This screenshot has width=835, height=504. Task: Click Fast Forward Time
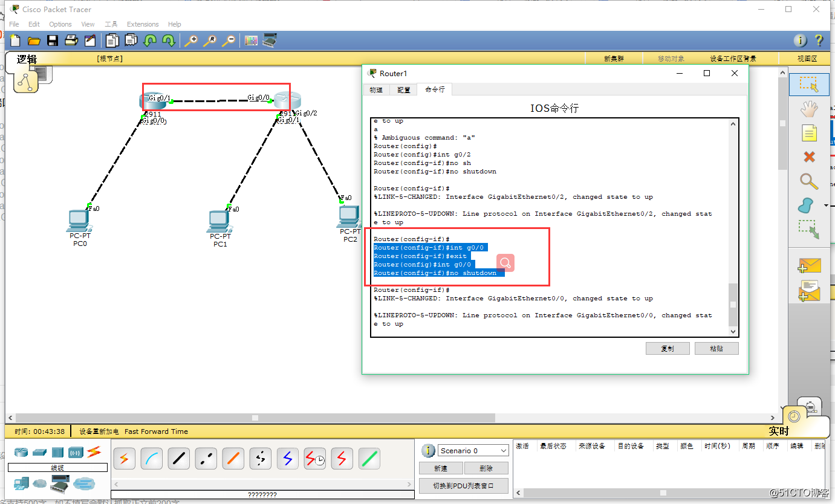156,431
